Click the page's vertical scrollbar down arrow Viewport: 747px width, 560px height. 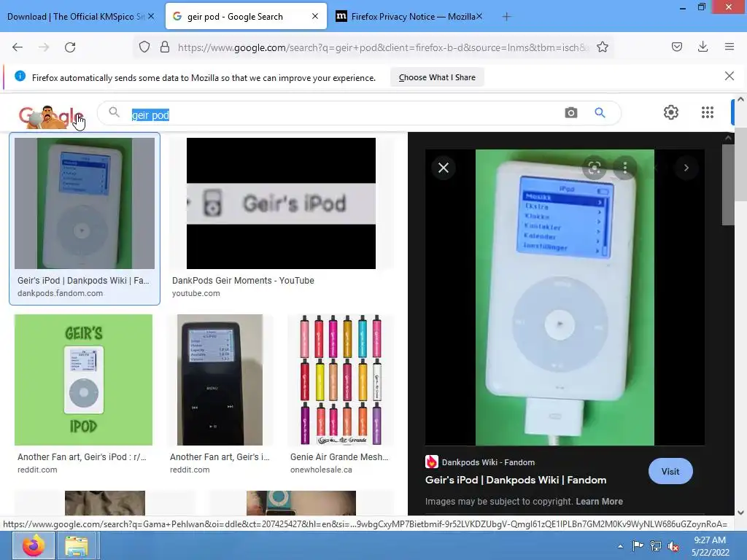pos(740,513)
